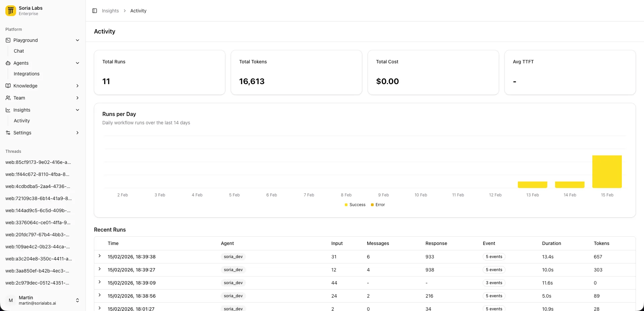Screen dimensions: 644x311
Task: Select the Playground icon in sidebar
Action: [8, 40]
